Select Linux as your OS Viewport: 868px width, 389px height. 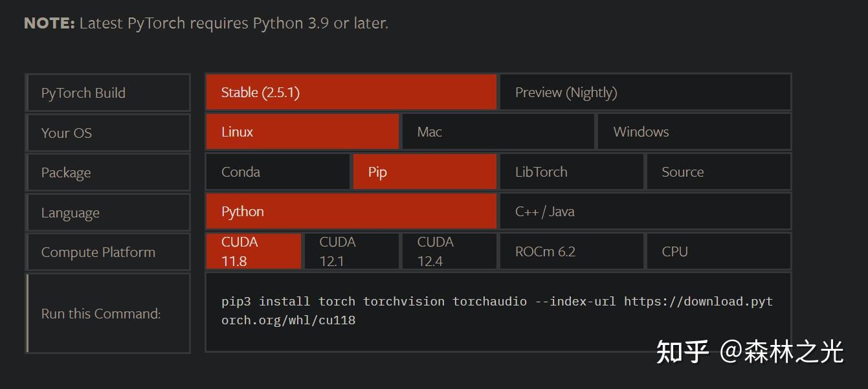[x=302, y=132]
